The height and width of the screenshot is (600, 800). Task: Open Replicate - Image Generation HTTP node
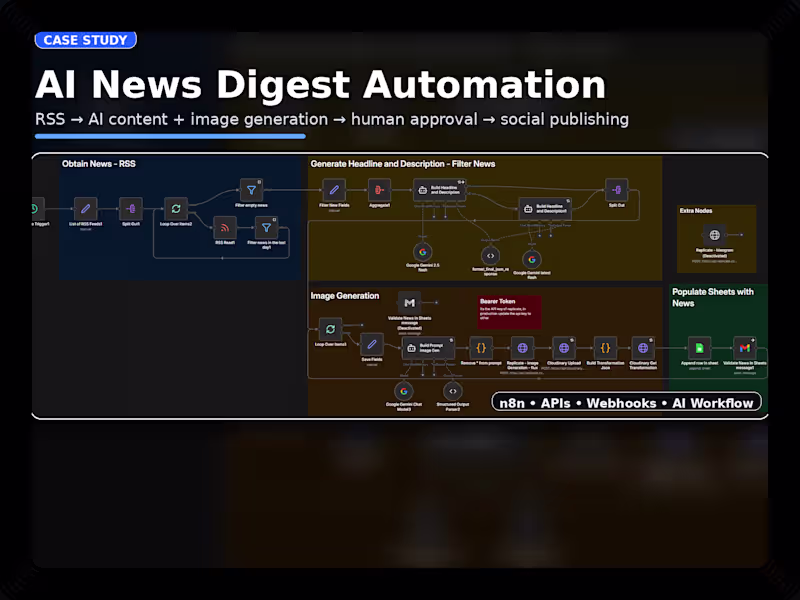[522, 348]
